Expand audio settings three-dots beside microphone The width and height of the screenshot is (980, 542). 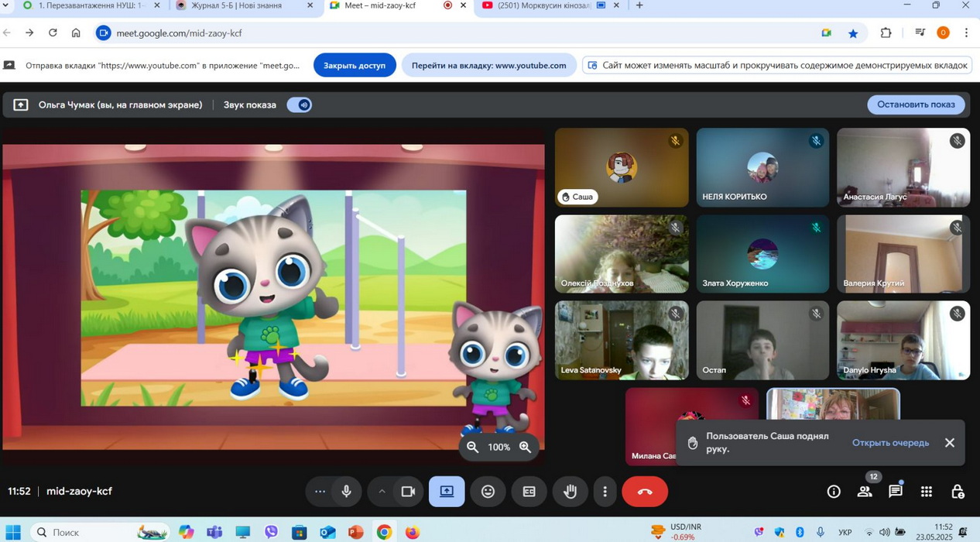[x=320, y=492]
